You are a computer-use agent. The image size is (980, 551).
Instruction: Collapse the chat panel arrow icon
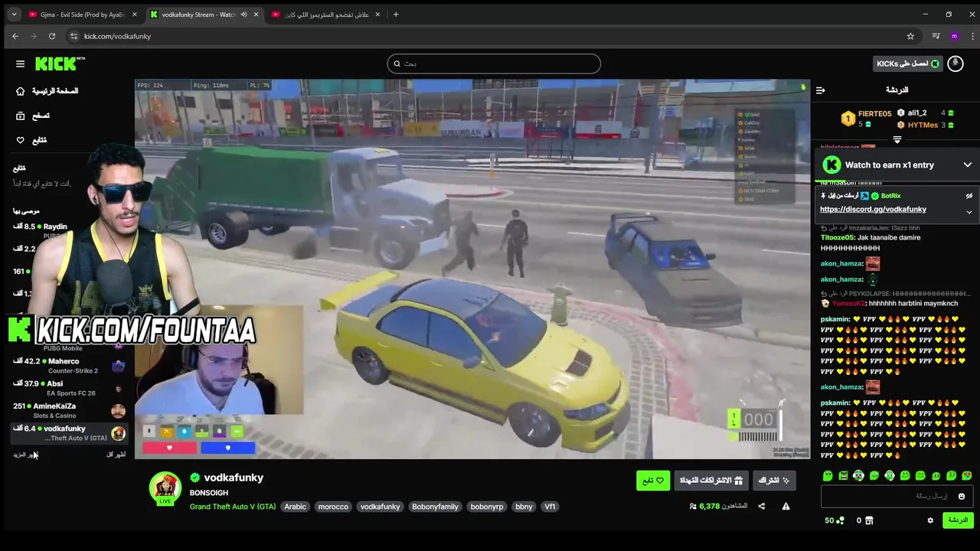coord(821,90)
